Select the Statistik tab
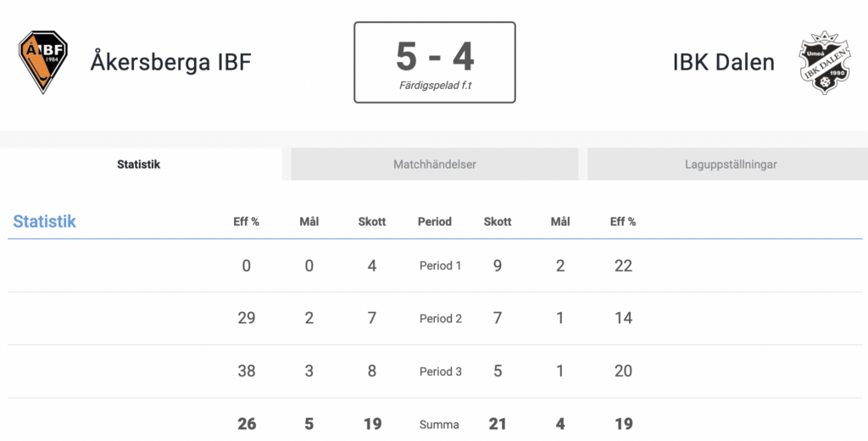Screen dimensions: 868x441 point(138,164)
